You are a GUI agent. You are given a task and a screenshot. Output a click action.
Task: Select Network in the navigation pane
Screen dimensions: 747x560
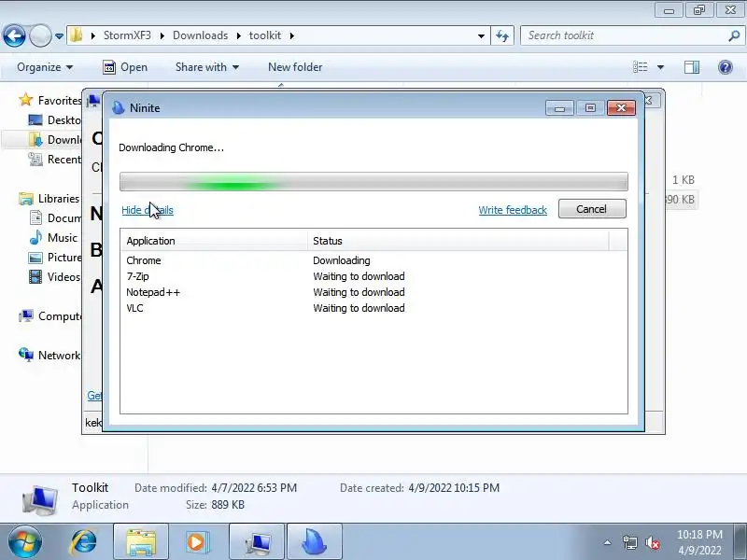[x=49, y=356]
